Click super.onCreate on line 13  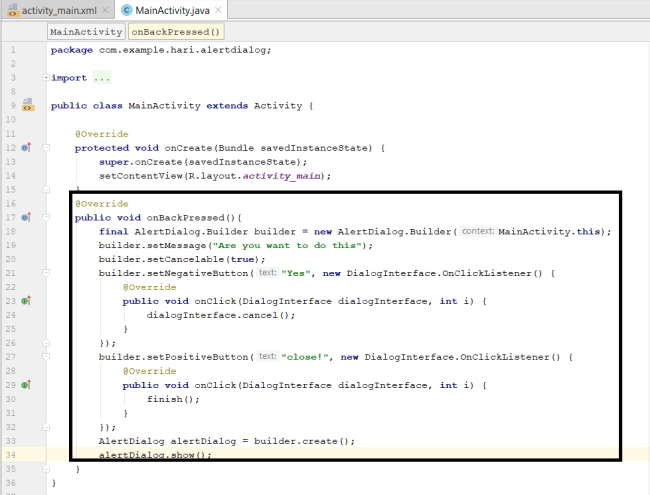pyautogui.click(x=141, y=162)
